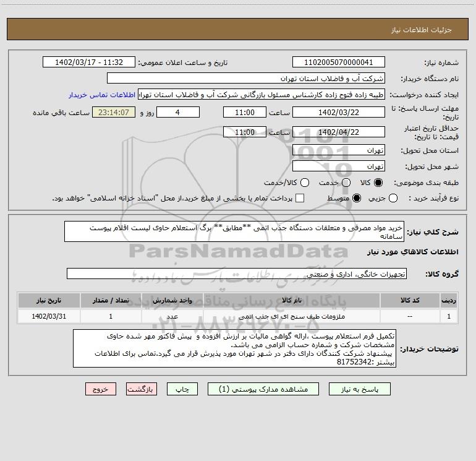Click the ردیف column header

pos(449,300)
